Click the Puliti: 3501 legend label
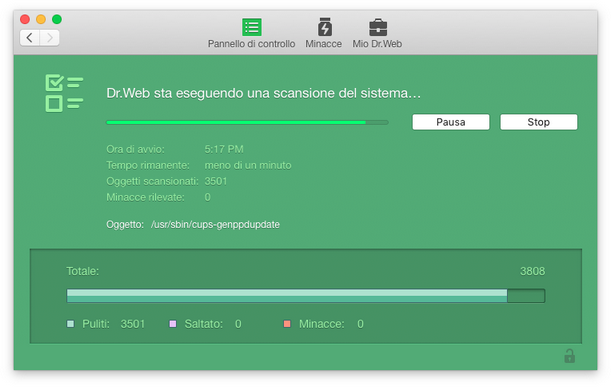611x387 pixels. click(113, 324)
